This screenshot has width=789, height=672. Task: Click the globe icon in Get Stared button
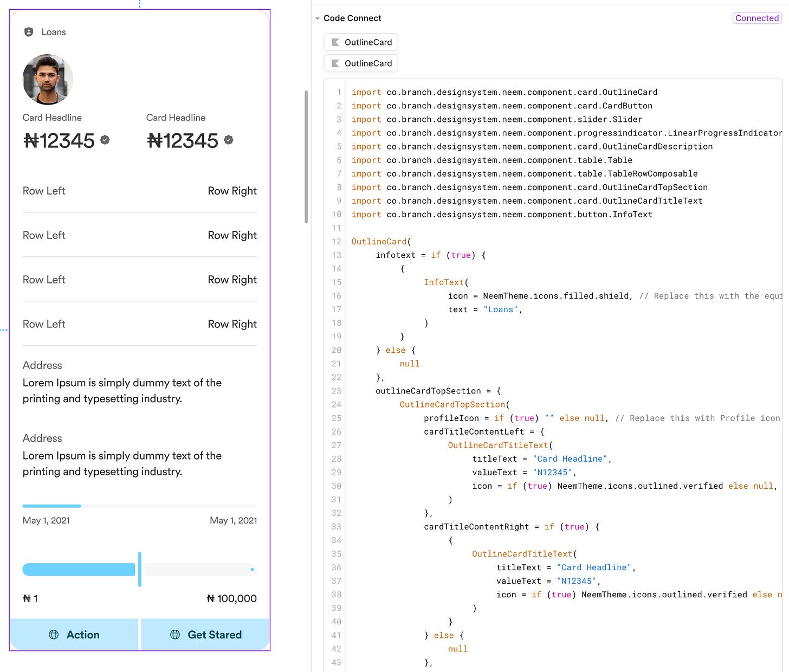pyautogui.click(x=175, y=635)
